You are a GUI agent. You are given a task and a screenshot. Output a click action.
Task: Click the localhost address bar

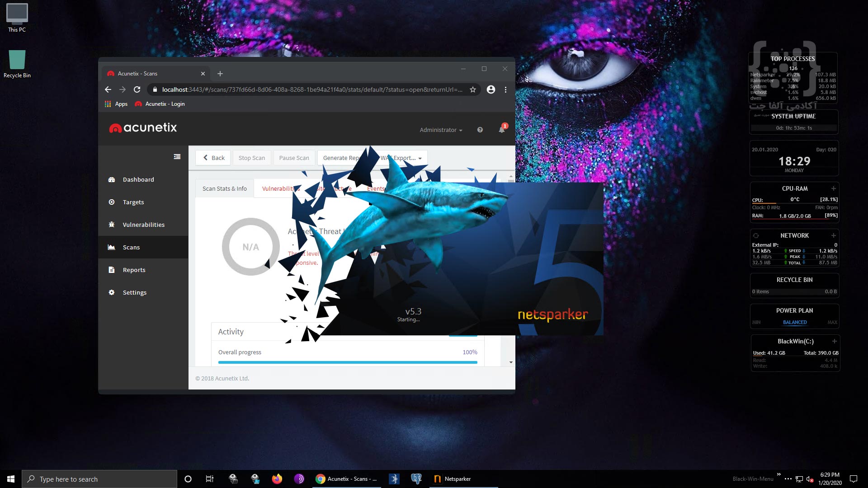(312, 89)
